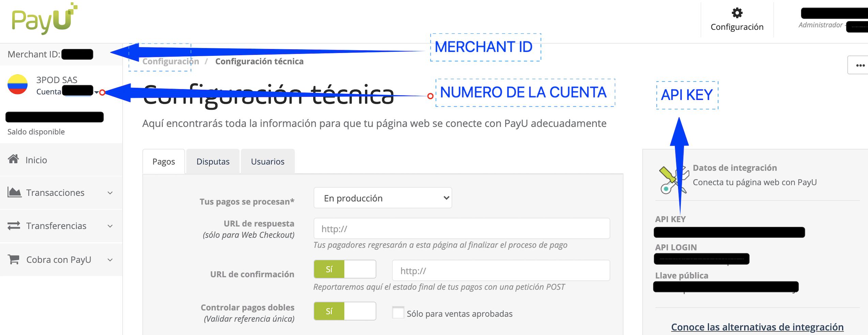The height and width of the screenshot is (335, 868).
Task: Click the Transacciones chart icon
Action: point(14,192)
